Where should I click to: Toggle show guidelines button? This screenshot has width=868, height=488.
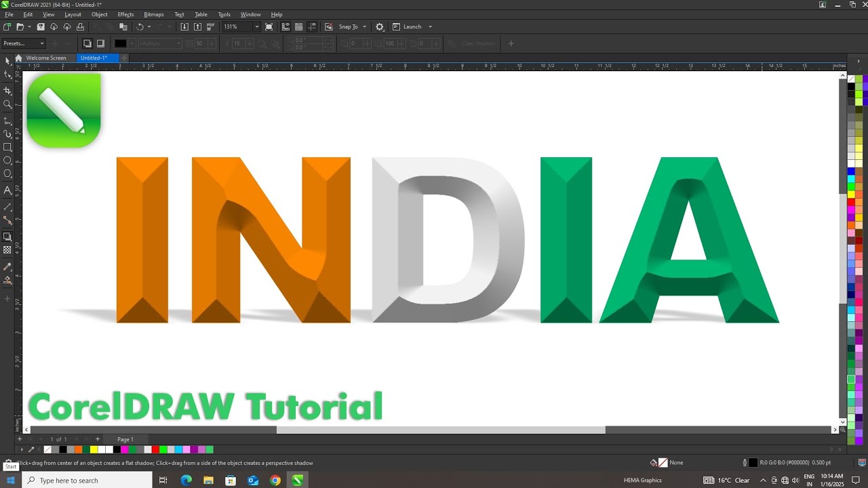click(x=312, y=26)
